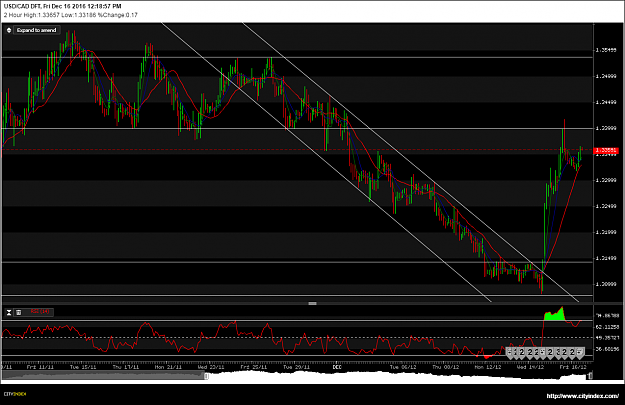Click the City Index logo
The height and width of the screenshot is (405, 625).
15,394
